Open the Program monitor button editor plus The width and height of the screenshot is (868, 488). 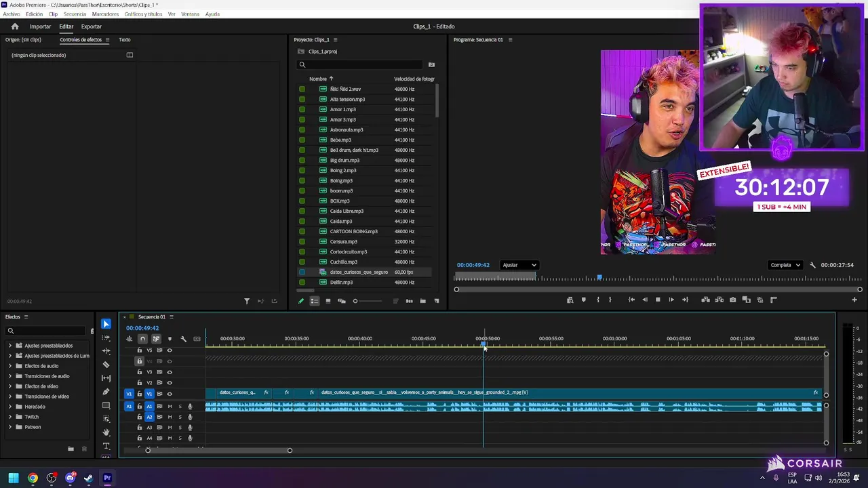tap(854, 300)
